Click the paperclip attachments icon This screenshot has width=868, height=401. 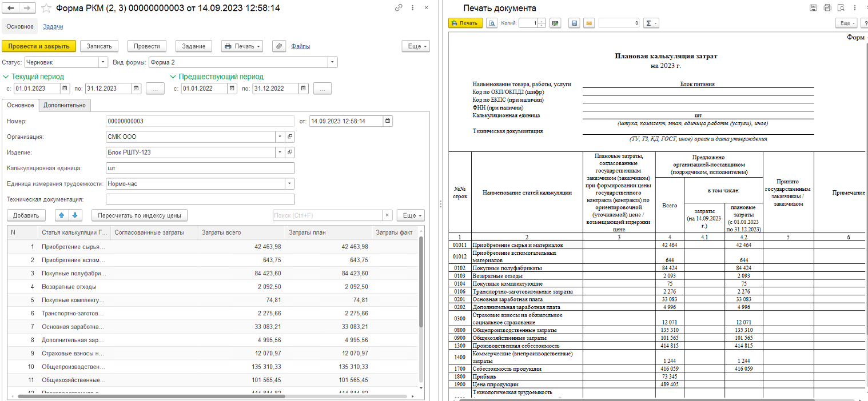(x=278, y=46)
